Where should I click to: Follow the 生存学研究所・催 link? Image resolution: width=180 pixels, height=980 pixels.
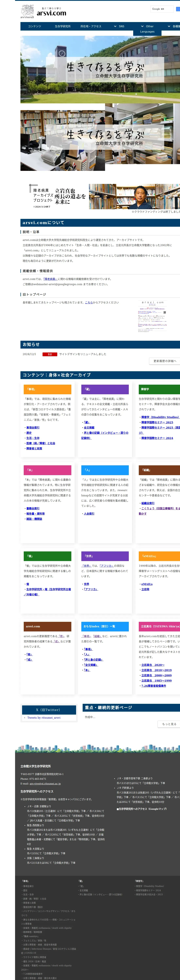[47, 592]
